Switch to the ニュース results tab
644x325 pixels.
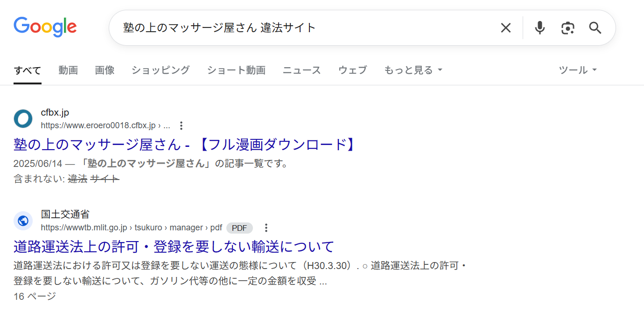[x=301, y=70]
